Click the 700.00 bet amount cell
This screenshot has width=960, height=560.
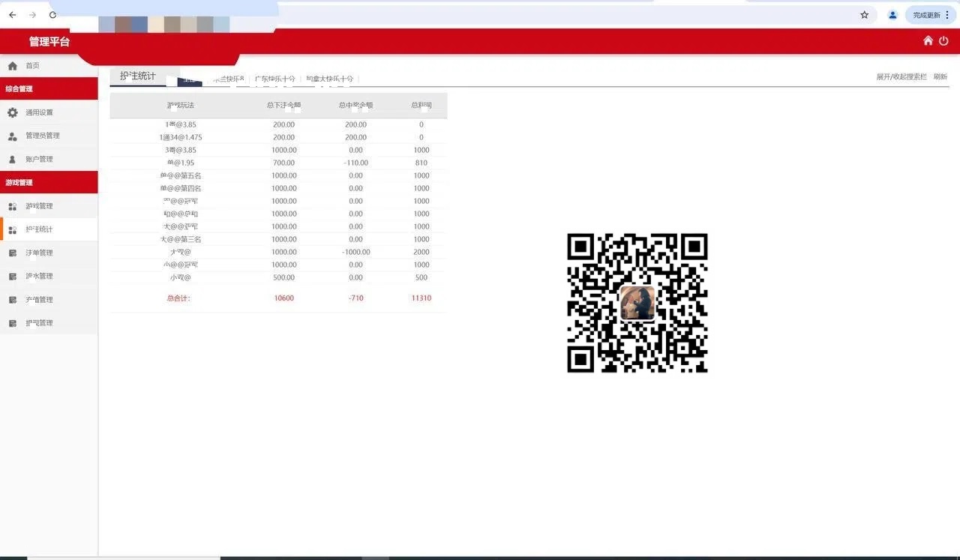(283, 163)
